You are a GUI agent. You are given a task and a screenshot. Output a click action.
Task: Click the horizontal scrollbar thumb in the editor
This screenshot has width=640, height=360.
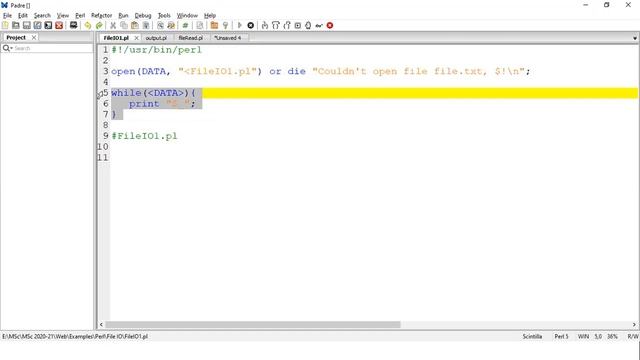(x=253, y=325)
